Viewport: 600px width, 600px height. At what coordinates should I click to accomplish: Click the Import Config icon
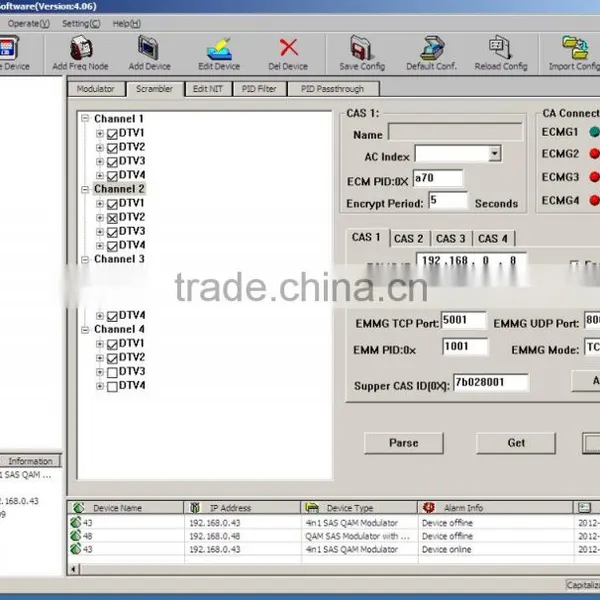(x=575, y=47)
